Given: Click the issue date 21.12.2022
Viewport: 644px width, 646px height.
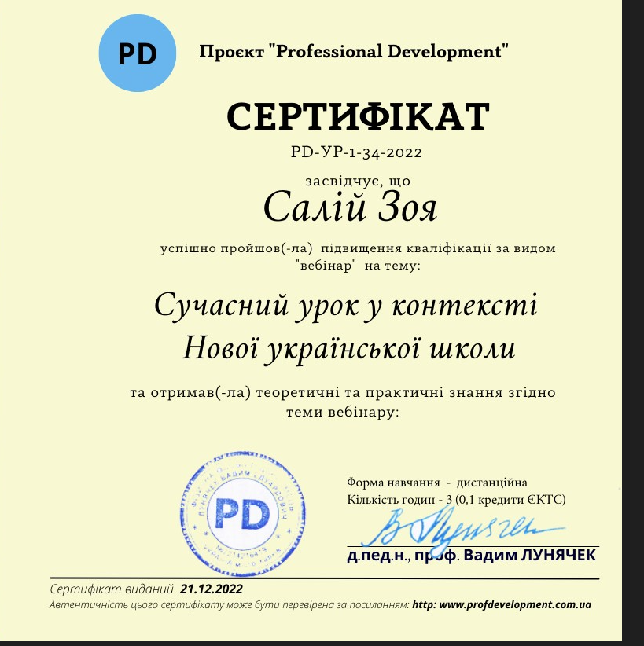Looking at the screenshot, I should [x=211, y=589].
